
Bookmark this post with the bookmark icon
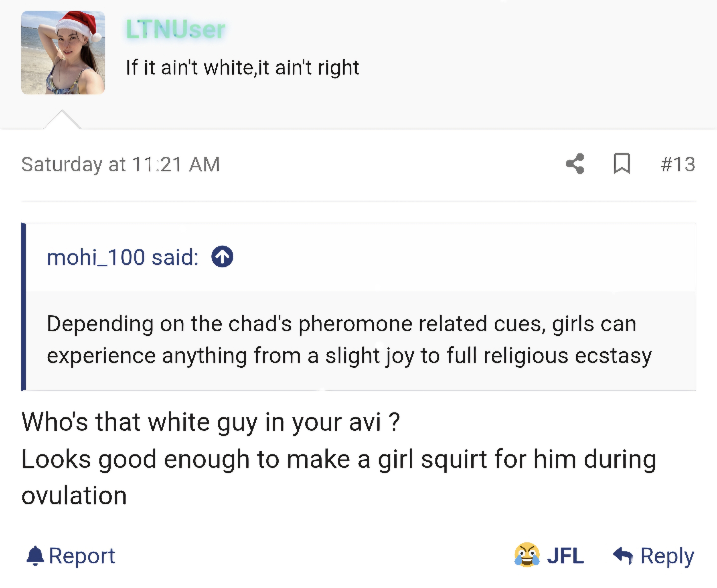tap(622, 164)
